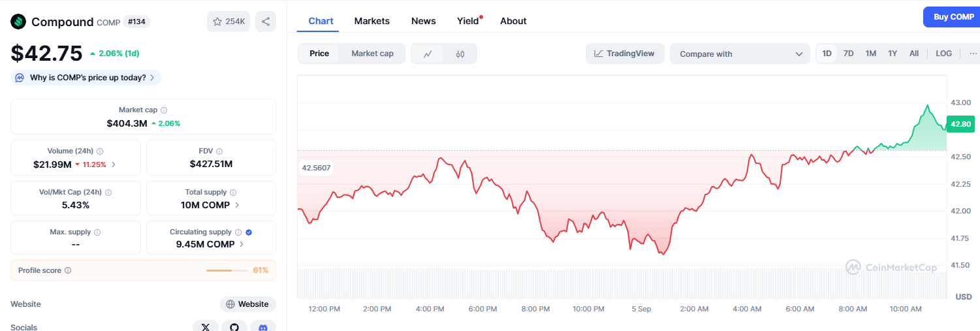Click the 5 Sep date label

641,309
